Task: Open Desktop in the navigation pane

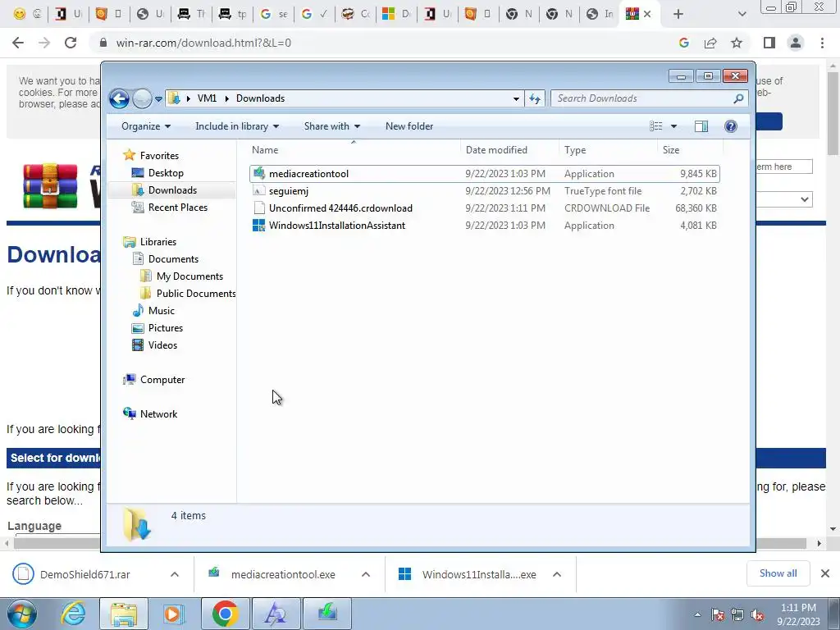Action: [x=166, y=172]
